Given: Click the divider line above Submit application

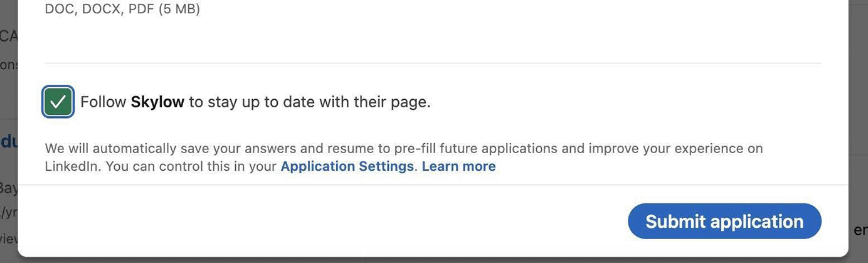Looking at the screenshot, I should [433, 185].
